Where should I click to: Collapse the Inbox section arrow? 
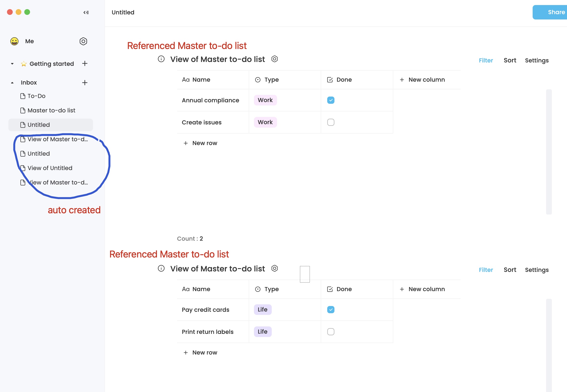tap(12, 83)
